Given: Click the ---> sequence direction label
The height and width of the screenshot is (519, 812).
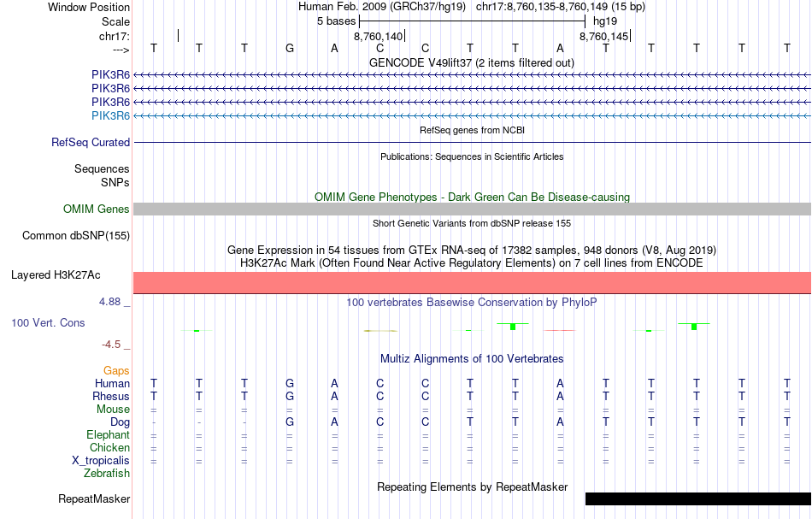Looking at the screenshot, I should [x=121, y=50].
